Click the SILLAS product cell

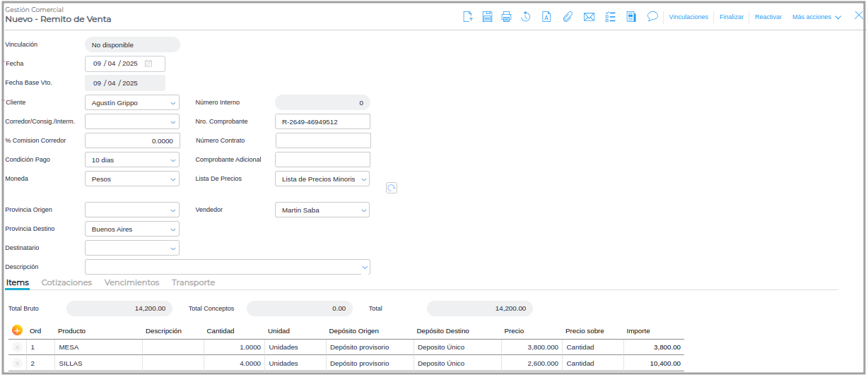(98, 364)
